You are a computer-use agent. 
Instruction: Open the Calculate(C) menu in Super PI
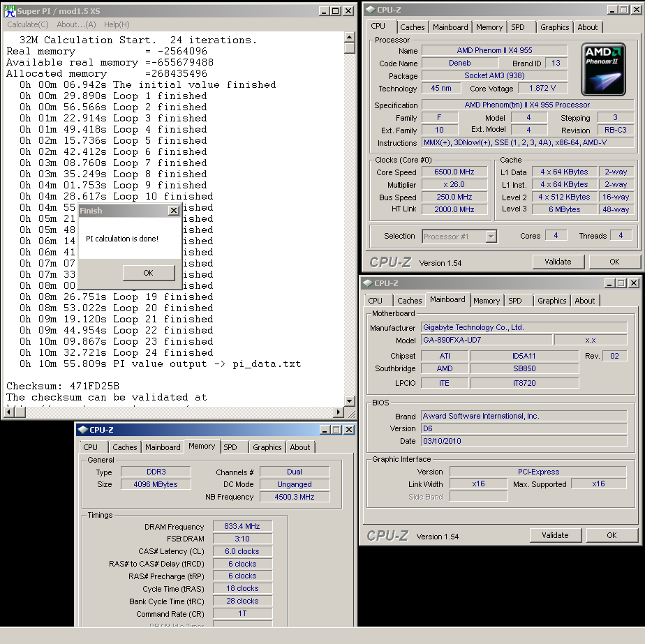(27, 24)
